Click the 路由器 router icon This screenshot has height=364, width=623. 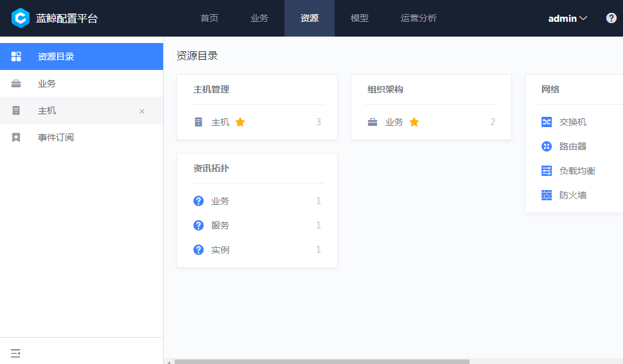[547, 146]
